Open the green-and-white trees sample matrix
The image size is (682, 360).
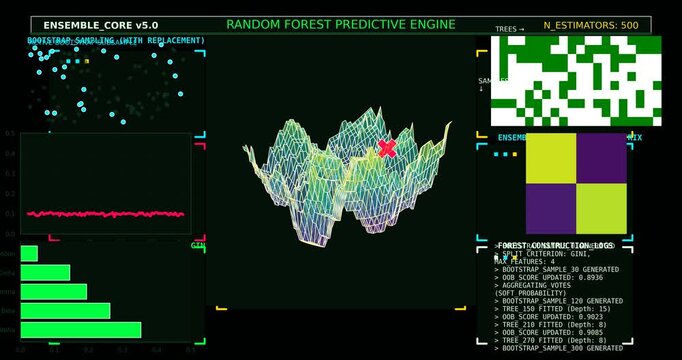pyautogui.click(x=576, y=81)
